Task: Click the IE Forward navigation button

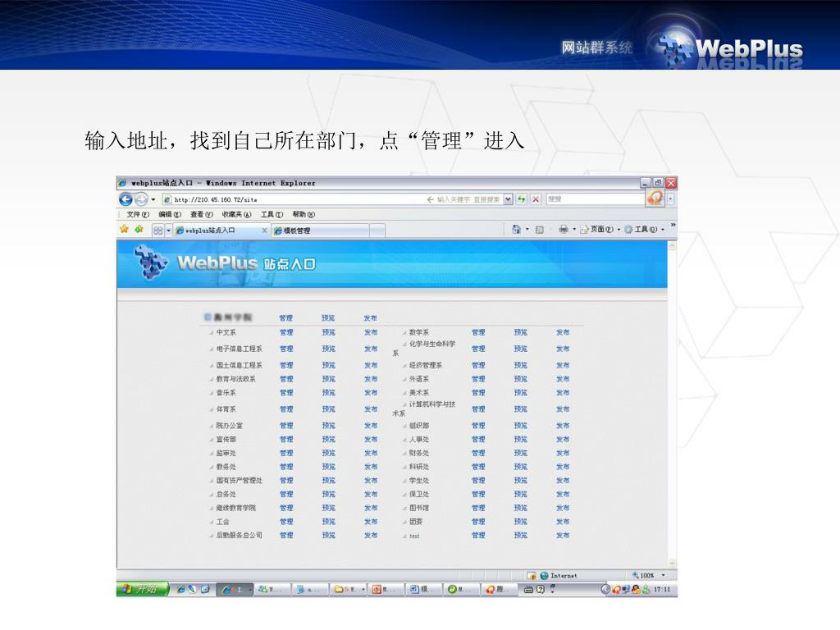Action: tap(141, 200)
